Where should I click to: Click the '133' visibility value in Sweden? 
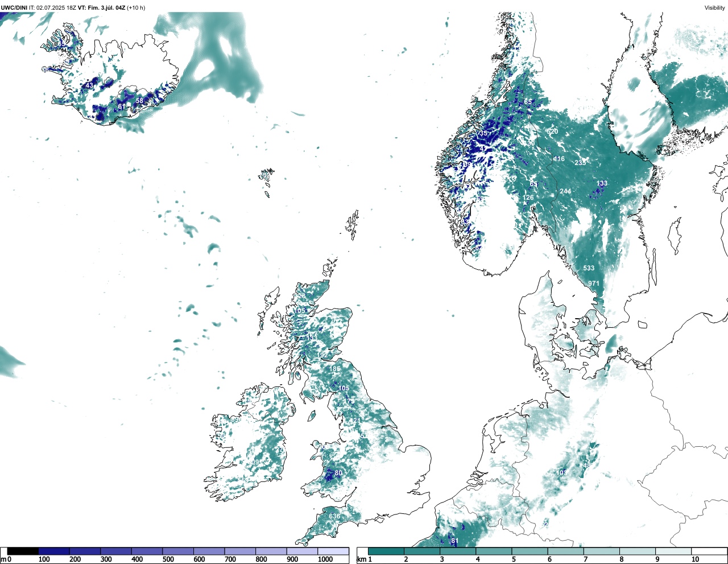[x=602, y=183]
